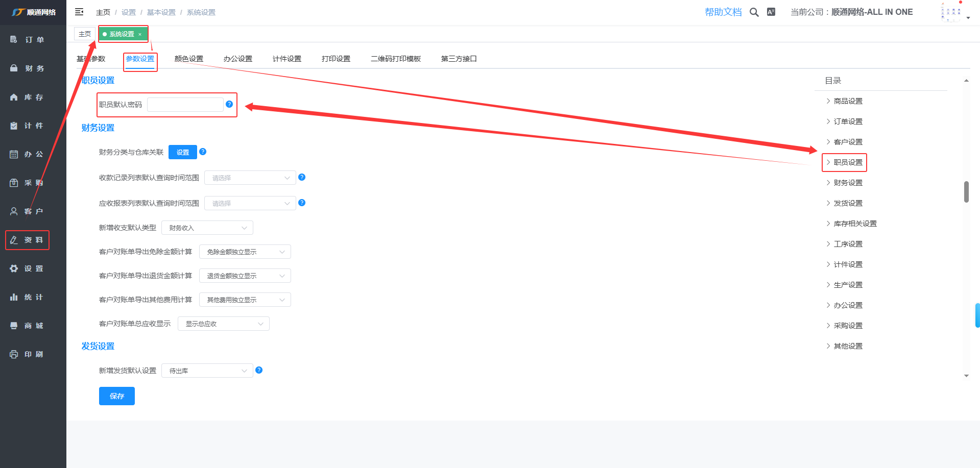Viewport: 980px width, 468px height.
Task: Click help icon next to 财务分类与仓库关联
Action: pos(203,152)
